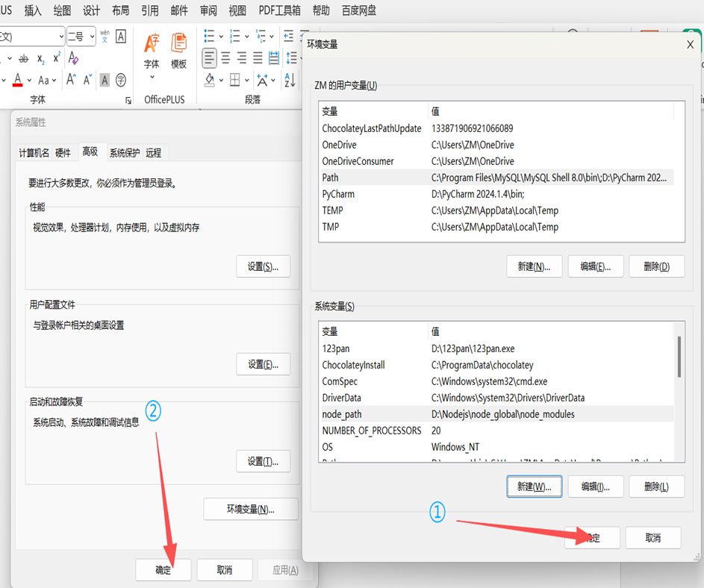Screen dimensions: 704x588
Task: Sort text with the A-Z icon
Action: pos(290,80)
